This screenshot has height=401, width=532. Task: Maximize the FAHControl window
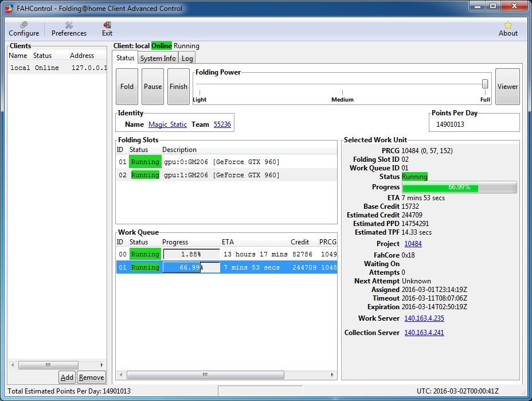click(493, 6)
